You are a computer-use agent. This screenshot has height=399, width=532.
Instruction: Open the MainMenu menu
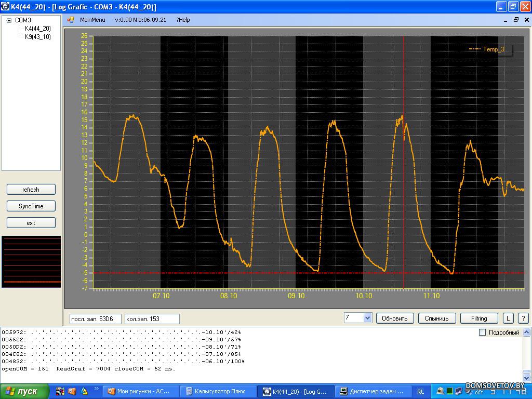coord(92,20)
